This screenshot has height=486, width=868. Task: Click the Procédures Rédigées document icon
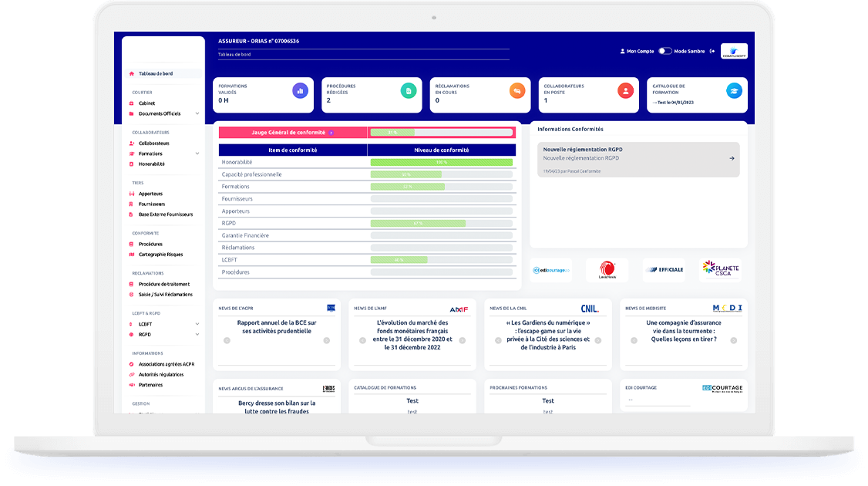(409, 91)
